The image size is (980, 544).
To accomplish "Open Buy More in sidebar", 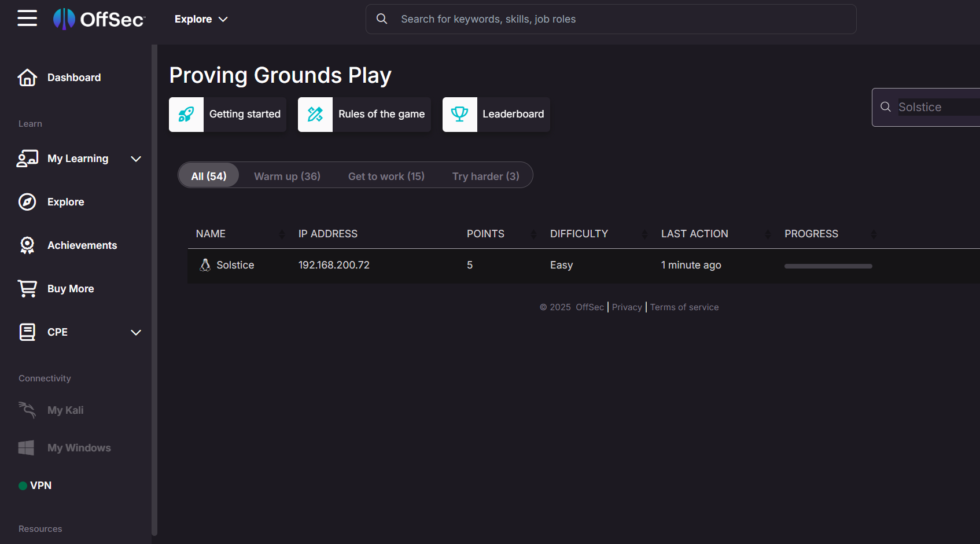I will (71, 289).
